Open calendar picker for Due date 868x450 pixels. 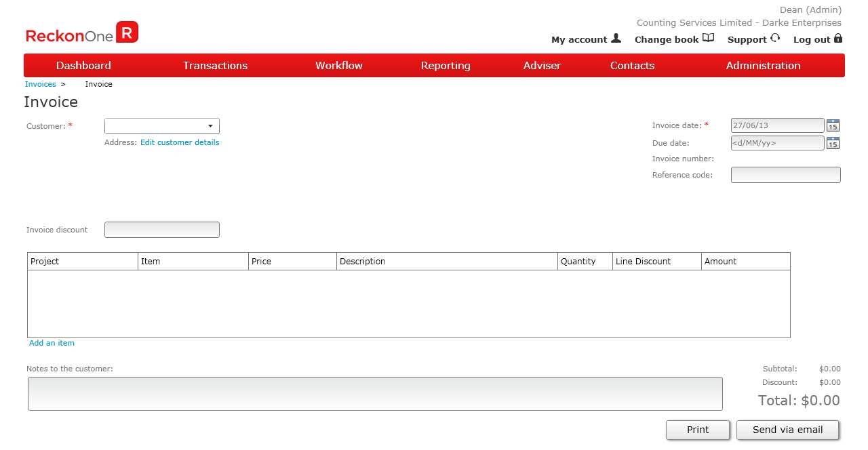pos(833,143)
